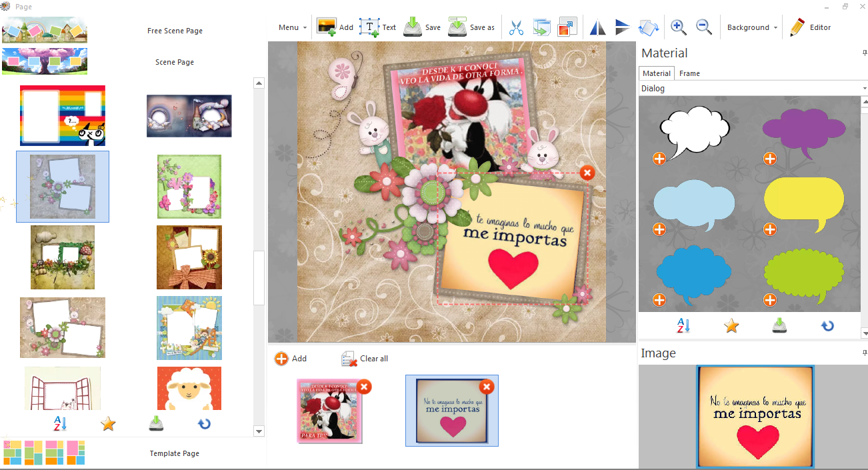Select the rainbow scene template thumbnail

(x=63, y=115)
